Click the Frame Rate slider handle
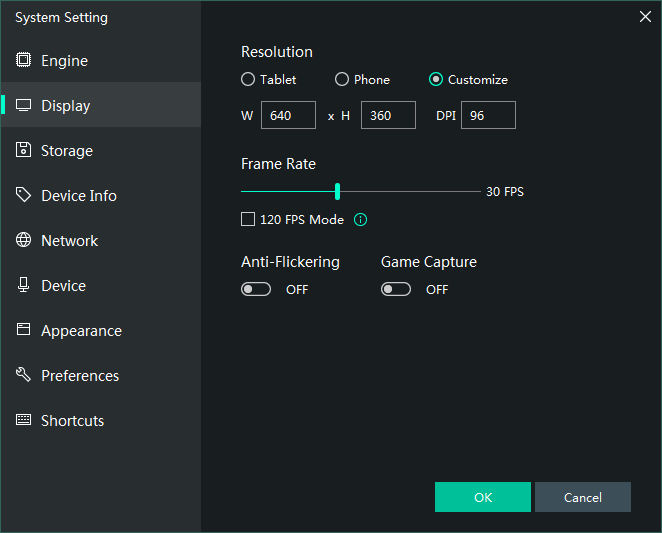This screenshot has width=662, height=533. tap(338, 191)
